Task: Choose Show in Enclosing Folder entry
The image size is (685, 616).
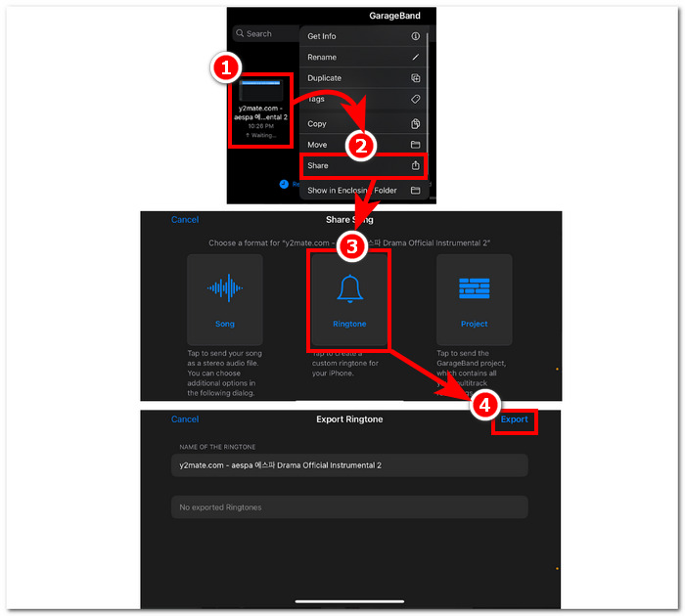Action: [x=363, y=191]
